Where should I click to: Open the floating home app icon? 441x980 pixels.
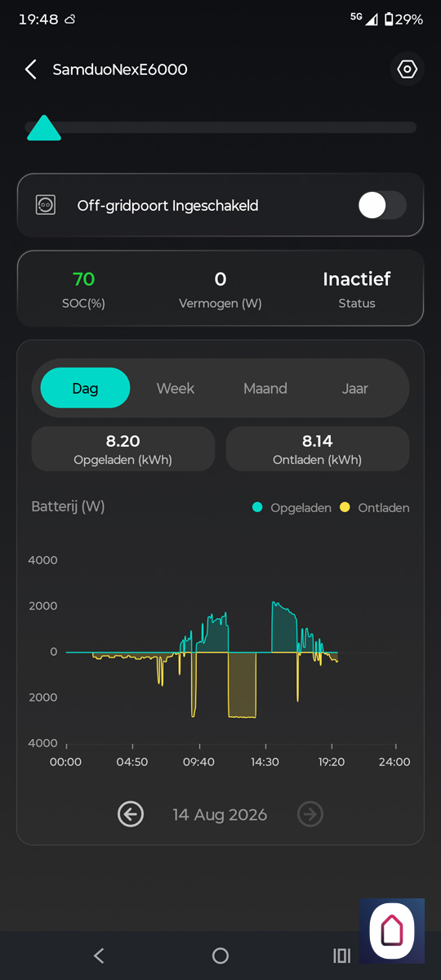pyautogui.click(x=392, y=931)
